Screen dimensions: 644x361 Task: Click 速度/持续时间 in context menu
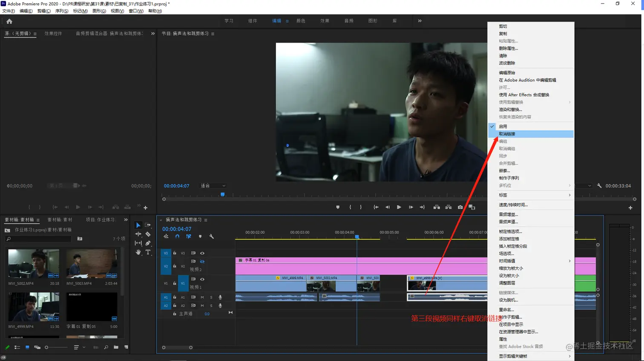click(531, 205)
